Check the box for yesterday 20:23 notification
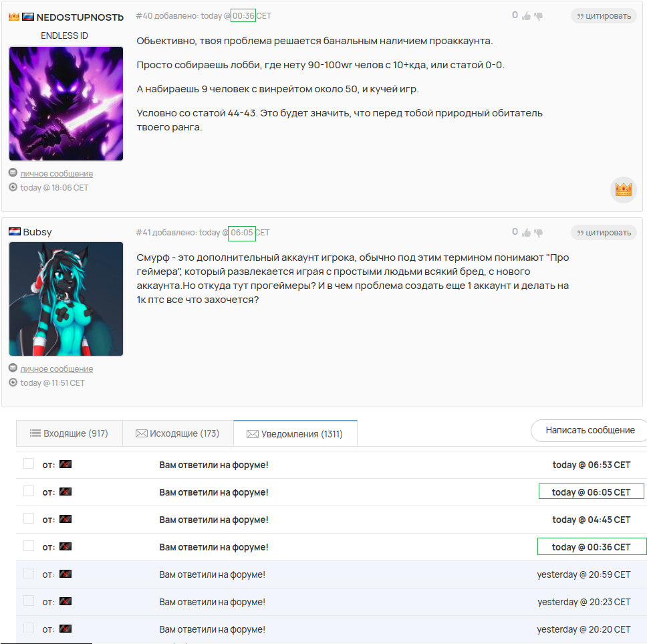 [29, 601]
